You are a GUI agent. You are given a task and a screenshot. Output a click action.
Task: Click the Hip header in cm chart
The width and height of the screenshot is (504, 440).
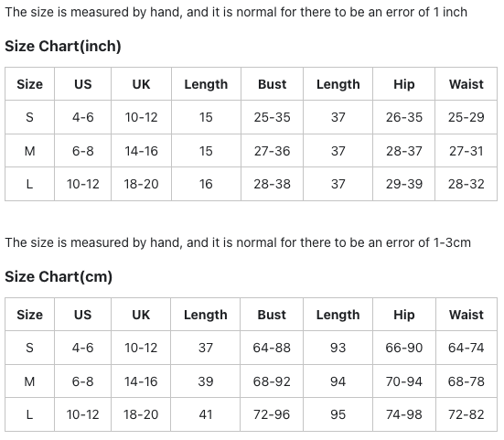click(x=404, y=315)
